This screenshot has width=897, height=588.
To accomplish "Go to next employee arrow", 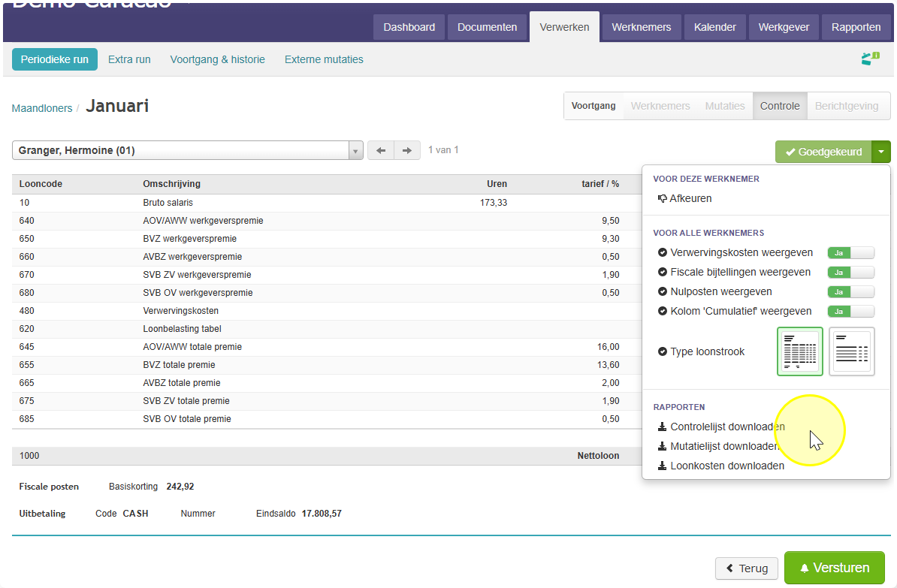I will coord(406,150).
